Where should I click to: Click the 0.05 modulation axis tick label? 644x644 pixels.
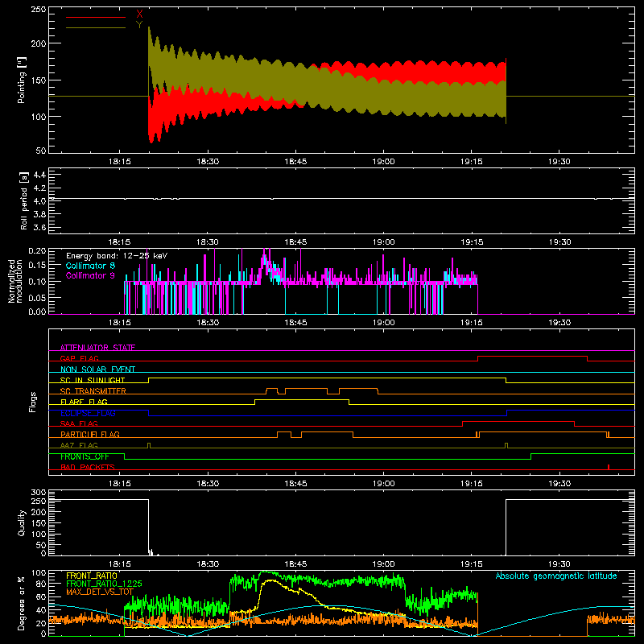pyautogui.click(x=37, y=297)
